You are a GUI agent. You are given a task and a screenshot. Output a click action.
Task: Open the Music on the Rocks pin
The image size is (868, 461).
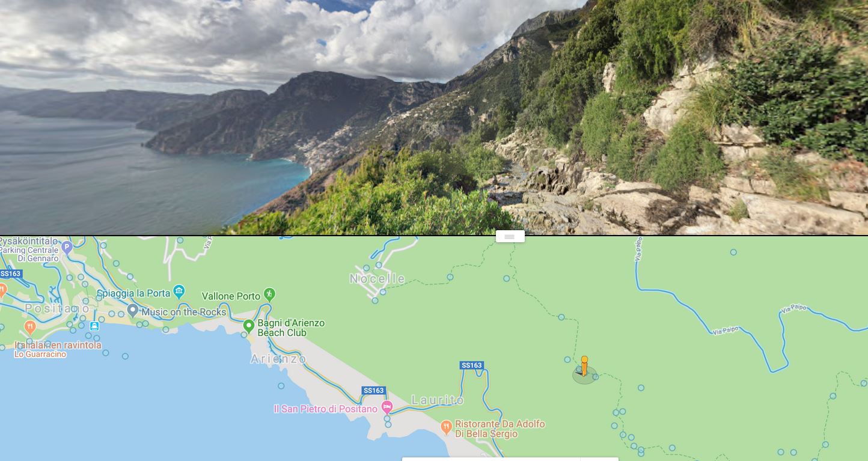(133, 311)
